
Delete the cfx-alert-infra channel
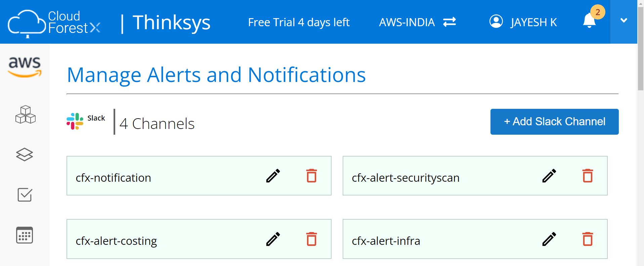click(x=588, y=239)
